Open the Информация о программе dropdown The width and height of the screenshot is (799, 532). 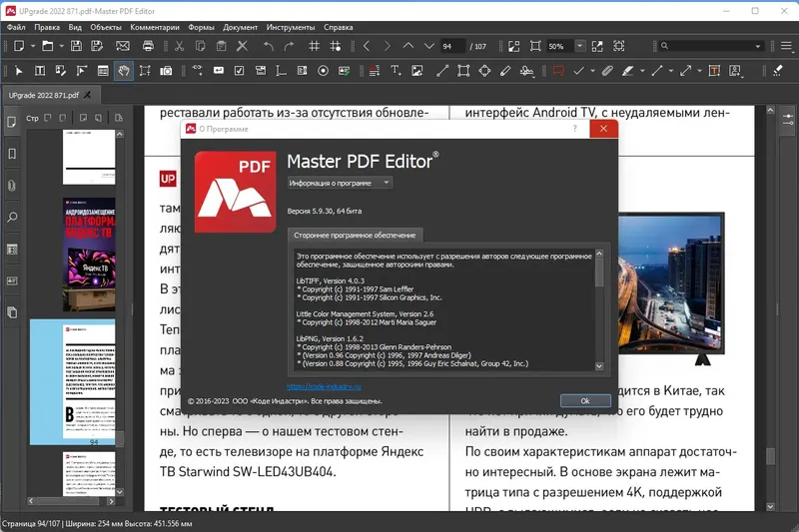[x=340, y=183]
